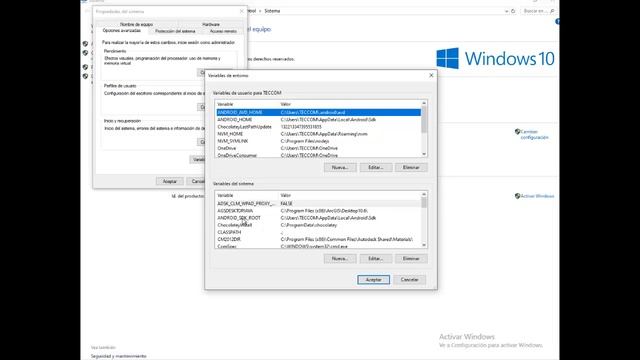Click Nueva under Variables del sistema
Image resolution: width=640 pixels, height=360 pixels.
click(340, 258)
